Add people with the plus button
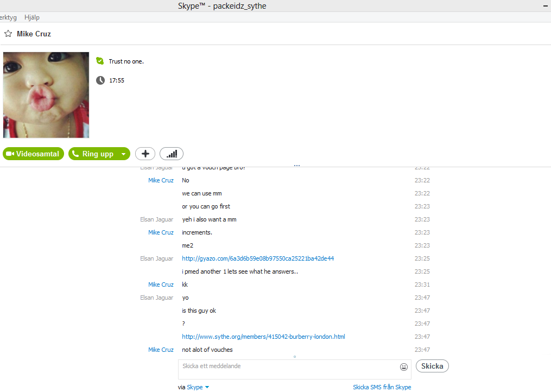 [x=145, y=154]
